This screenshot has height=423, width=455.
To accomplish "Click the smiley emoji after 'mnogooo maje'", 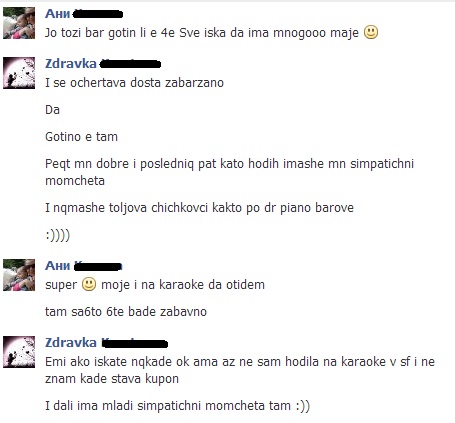I will click(371, 32).
